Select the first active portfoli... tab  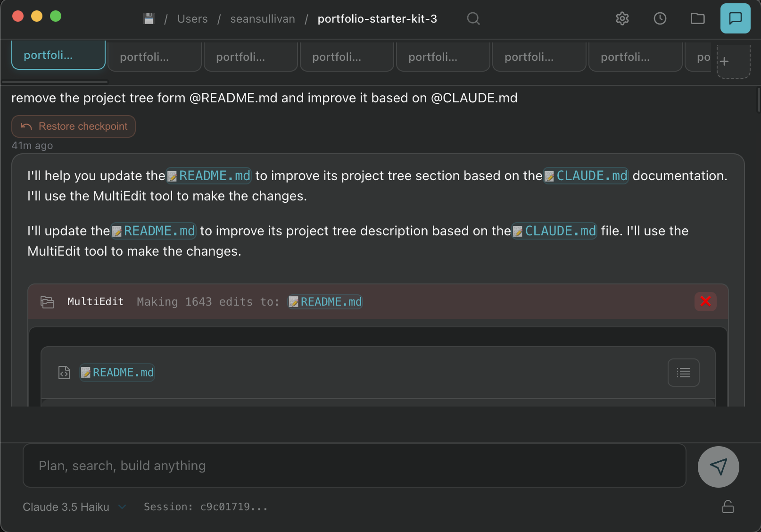coord(58,55)
